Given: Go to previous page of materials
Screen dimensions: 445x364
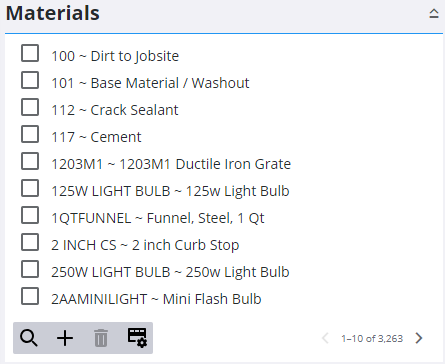Looking at the screenshot, I should click(325, 338).
